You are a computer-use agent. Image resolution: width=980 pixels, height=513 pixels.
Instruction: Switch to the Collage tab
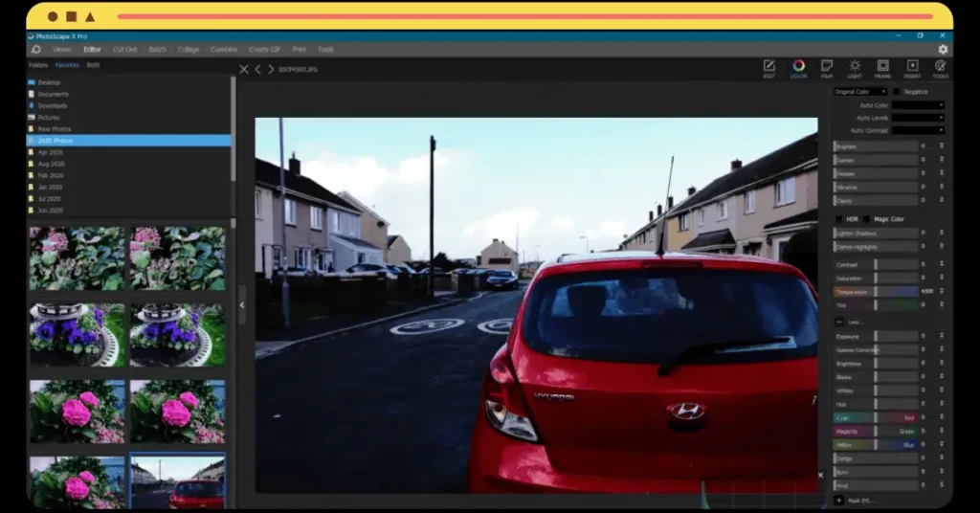pyautogui.click(x=189, y=50)
